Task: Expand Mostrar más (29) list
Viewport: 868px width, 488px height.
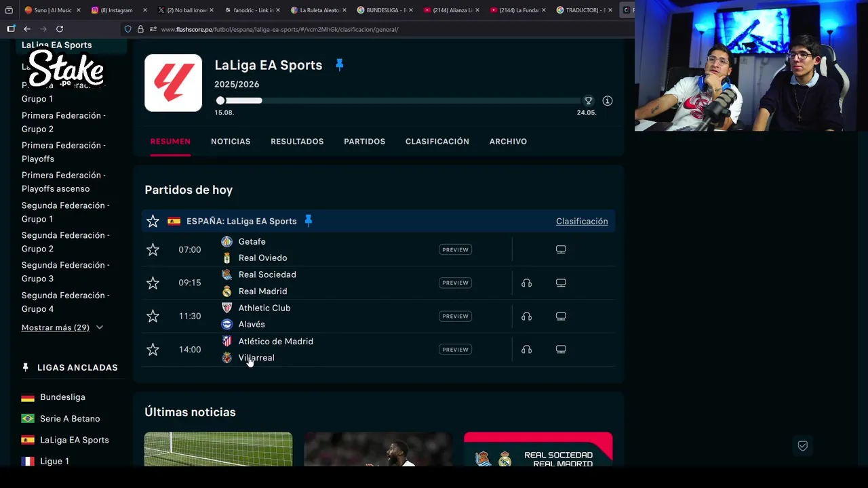Action: pyautogui.click(x=62, y=327)
